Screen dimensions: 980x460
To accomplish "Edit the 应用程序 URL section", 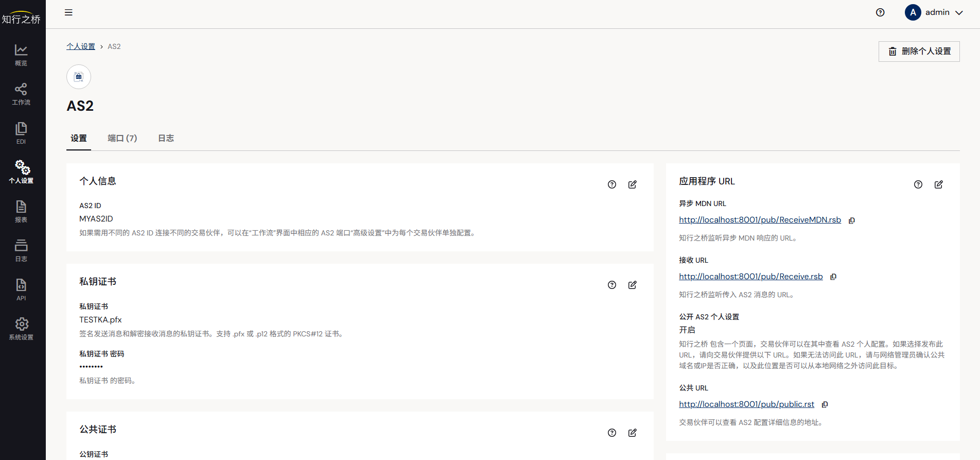I will pos(939,184).
